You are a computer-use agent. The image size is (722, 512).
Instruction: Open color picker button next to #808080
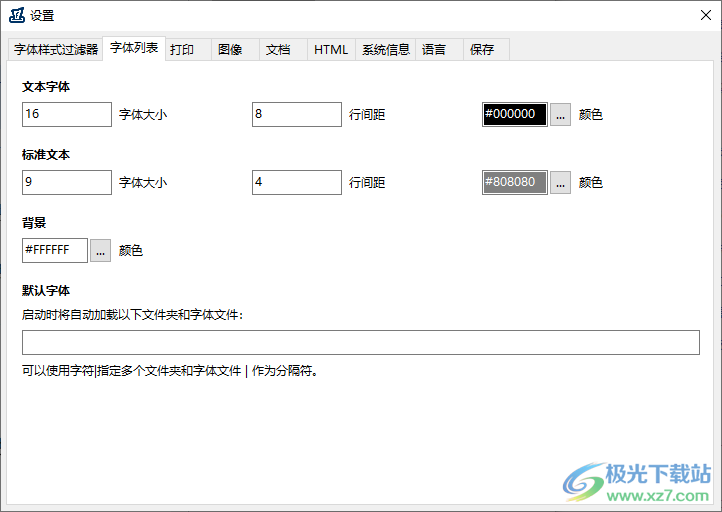click(560, 183)
